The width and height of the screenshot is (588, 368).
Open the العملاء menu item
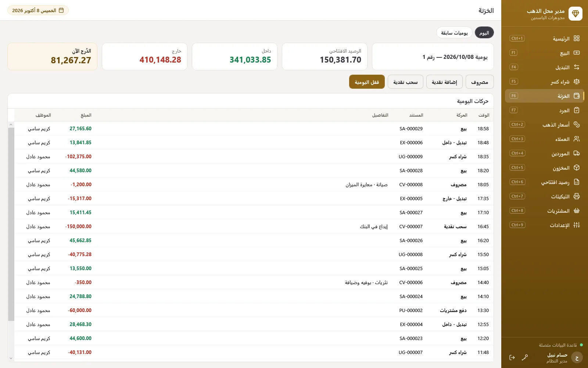(544, 139)
